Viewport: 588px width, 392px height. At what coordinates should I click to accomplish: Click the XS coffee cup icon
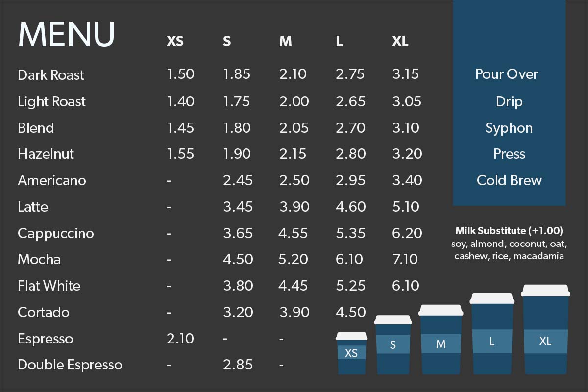point(351,353)
